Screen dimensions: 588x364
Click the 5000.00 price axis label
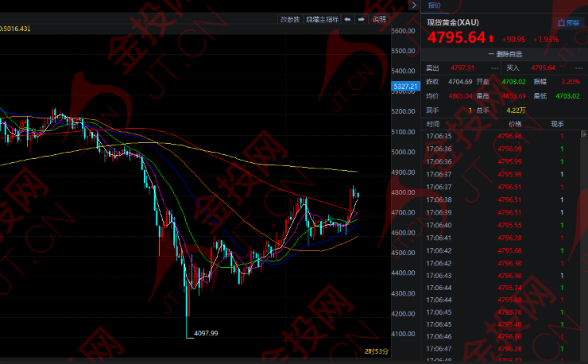pyautogui.click(x=403, y=152)
